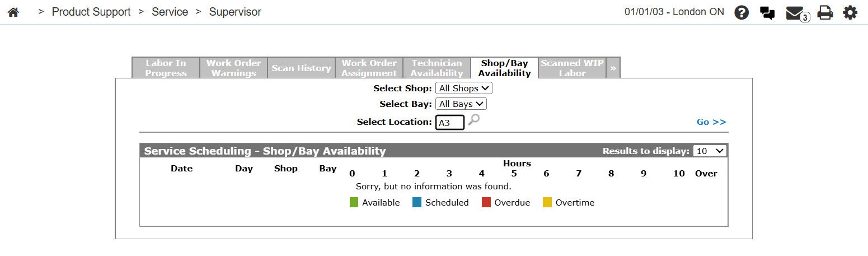Expand the Select Shop dropdown
Screen dimensions: 868x256
[463, 89]
